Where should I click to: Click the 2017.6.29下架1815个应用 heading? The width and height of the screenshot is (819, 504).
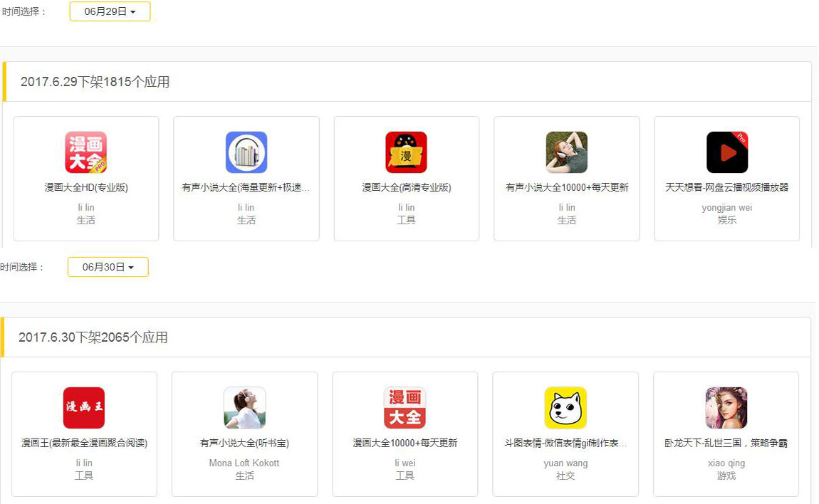(x=95, y=82)
